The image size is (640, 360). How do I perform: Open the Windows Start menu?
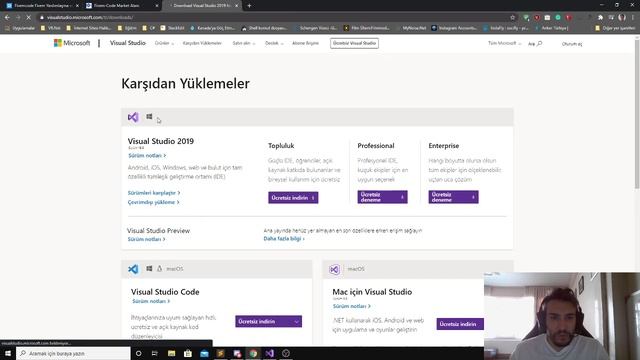pos(8,353)
